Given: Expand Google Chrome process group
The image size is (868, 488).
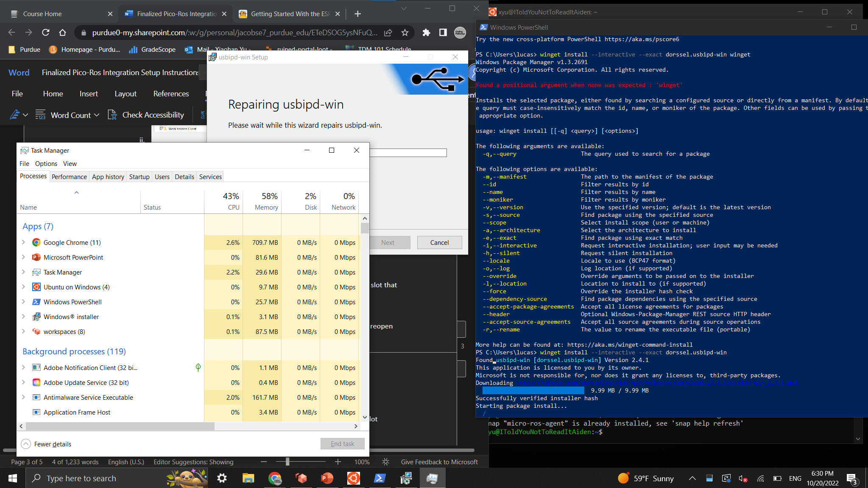Looking at the screenshot, I should pos(24,242).
